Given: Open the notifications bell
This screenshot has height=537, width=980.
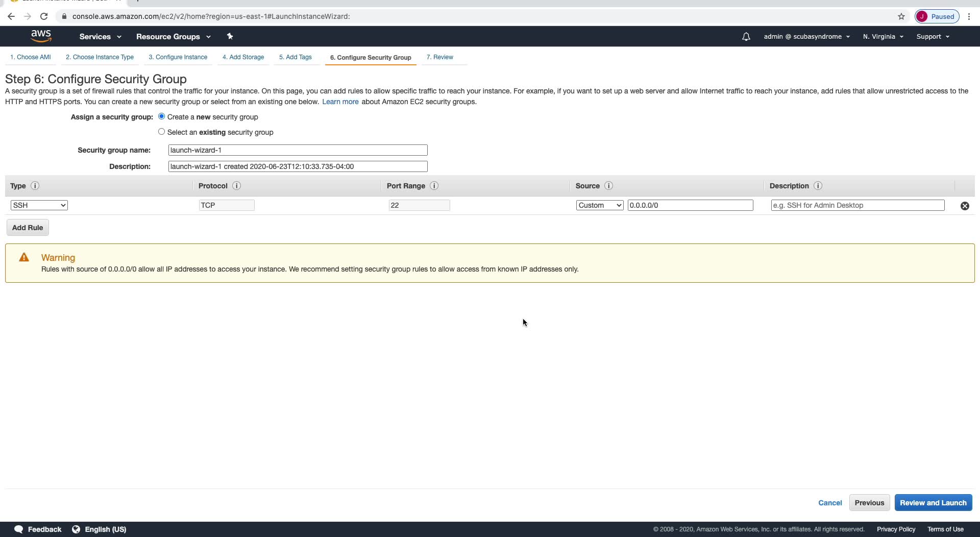Looking at the screenshot, I should [746, 37].
